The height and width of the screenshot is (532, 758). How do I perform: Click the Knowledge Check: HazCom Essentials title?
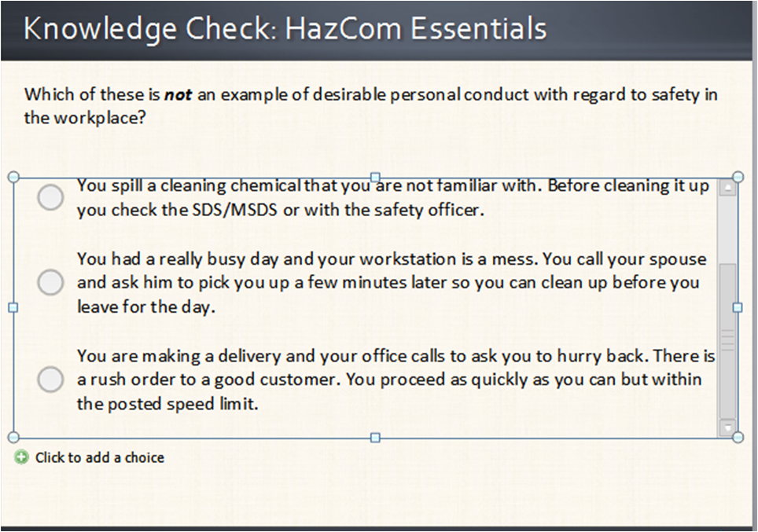tap(285, 28)
